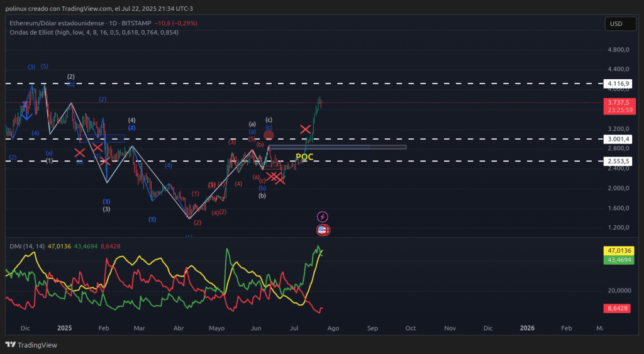The width and height of the screenshot is (644, 354).
Task: Click the 2.553,5 price level label
Action: (616, 161)
